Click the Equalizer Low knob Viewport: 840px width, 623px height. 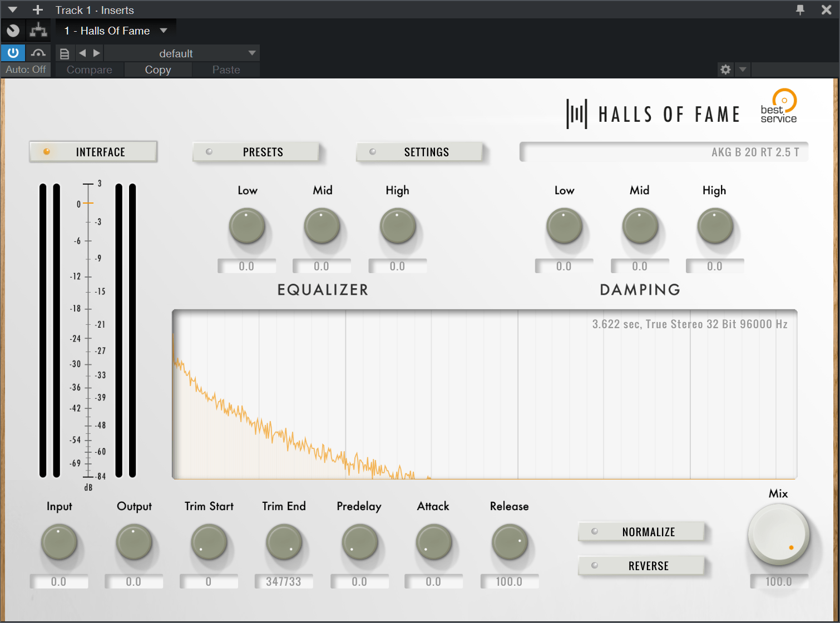coord(247,226)
